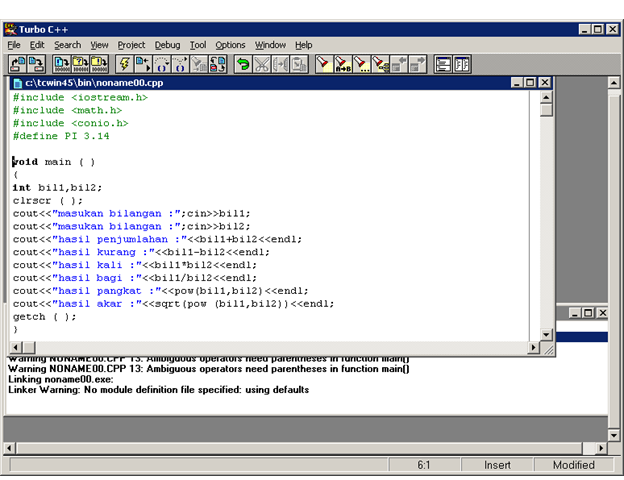Click the Copy toolbar icon
The width and height of the screenshot is (624, 480).
(x=280, y=64)
